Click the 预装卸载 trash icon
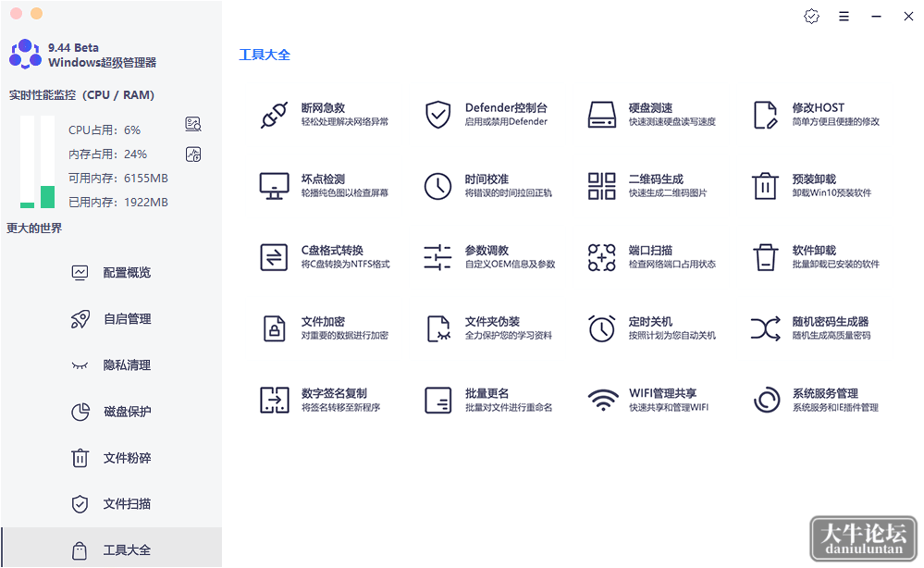This screenshot has height=568, width=924. (766, 186)
